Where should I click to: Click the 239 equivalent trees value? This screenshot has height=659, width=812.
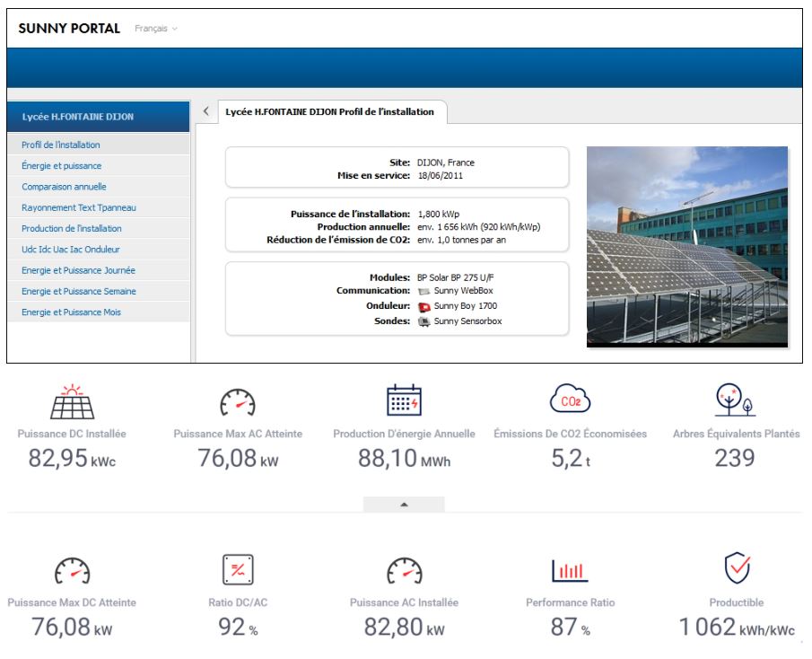(x=735, y=458)
